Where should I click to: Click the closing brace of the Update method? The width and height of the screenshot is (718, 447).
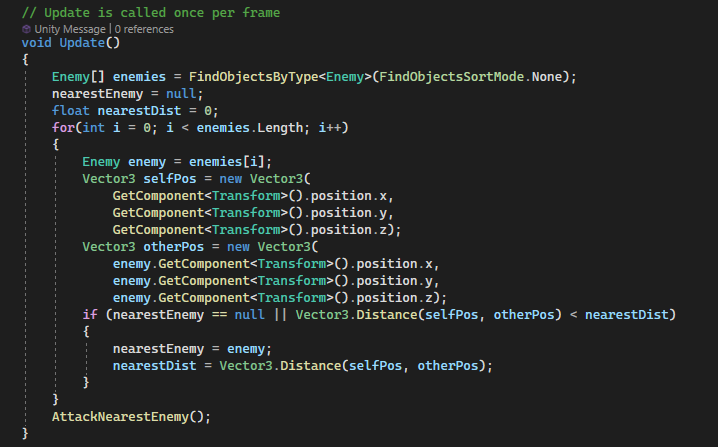25,433
